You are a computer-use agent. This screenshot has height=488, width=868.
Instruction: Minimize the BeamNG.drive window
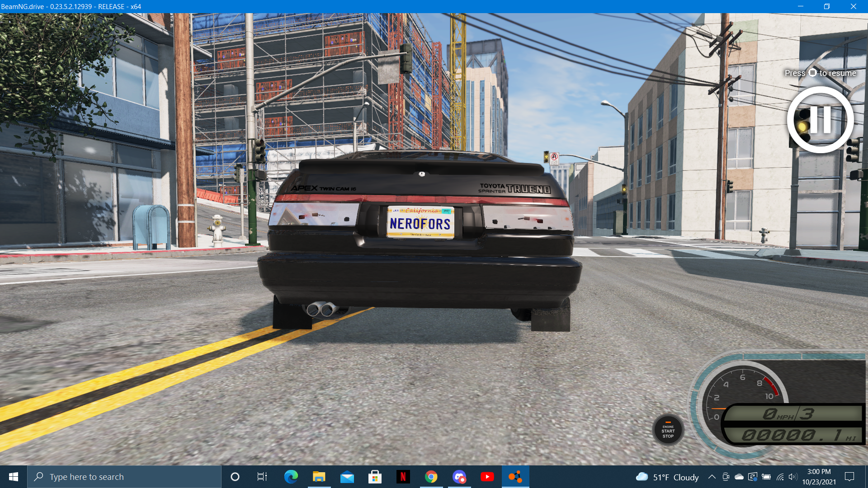(801, 6)
